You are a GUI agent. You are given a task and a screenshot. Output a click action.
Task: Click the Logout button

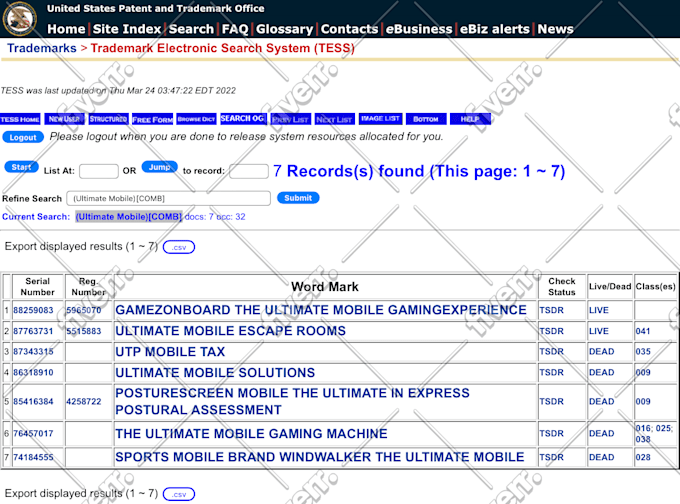pyautogui.click(x=23, y=137)
